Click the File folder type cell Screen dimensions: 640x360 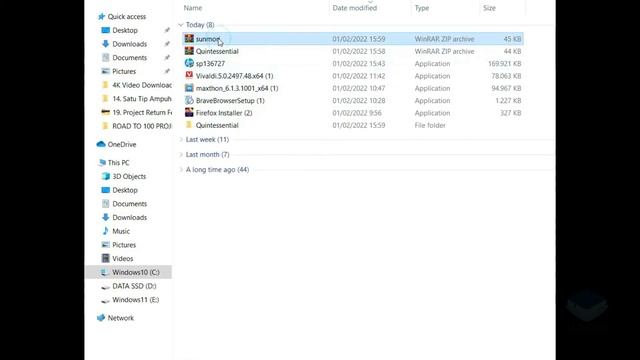click(430, 125)
